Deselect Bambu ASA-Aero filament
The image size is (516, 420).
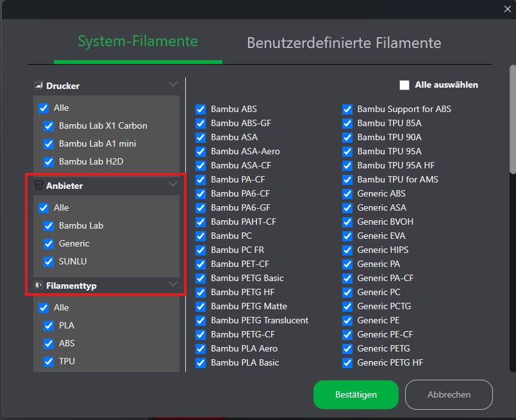[201, 152]
